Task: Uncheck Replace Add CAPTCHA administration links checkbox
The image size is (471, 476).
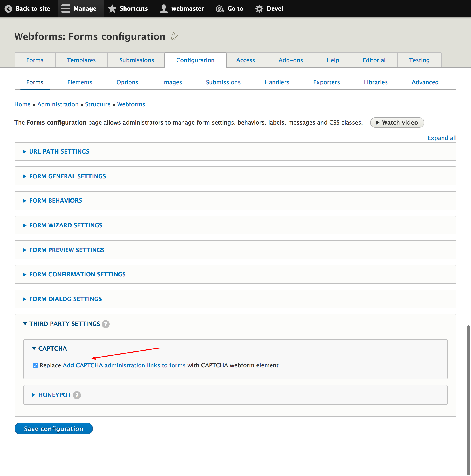Action: [35, 365]
